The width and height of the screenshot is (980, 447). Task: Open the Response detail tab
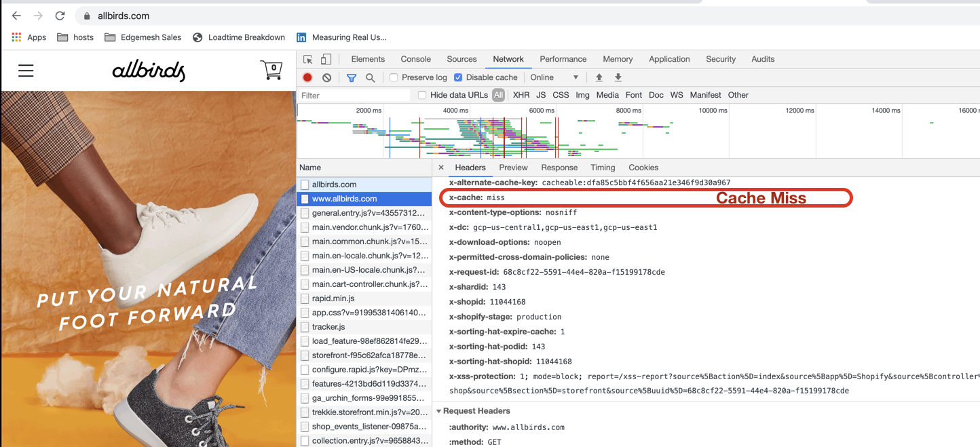point(559,168)
